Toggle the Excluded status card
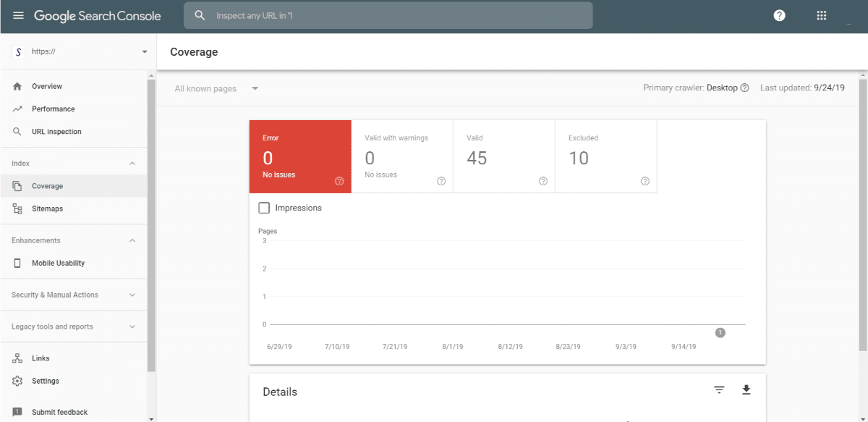This screenshot has height=422, width=868. 605,156
